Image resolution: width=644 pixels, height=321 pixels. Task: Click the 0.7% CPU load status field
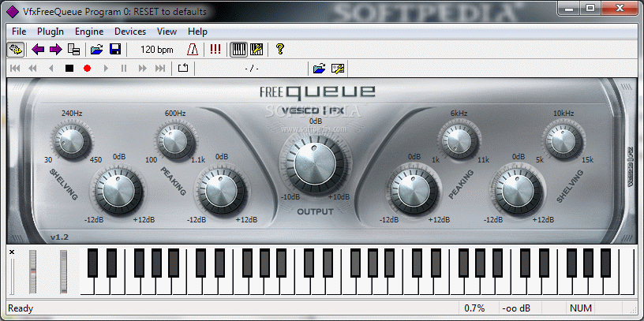[475, 308]
